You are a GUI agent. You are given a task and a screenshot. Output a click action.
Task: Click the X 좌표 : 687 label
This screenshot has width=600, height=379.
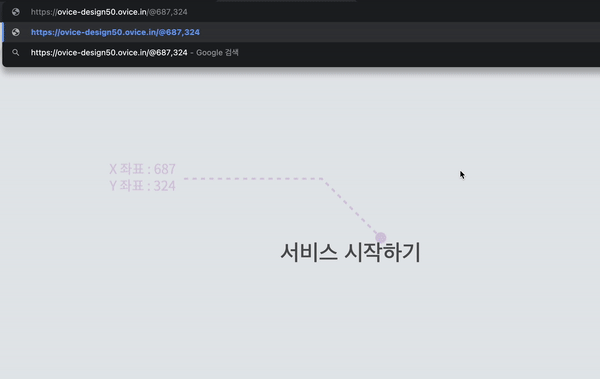tap(142, 169)
